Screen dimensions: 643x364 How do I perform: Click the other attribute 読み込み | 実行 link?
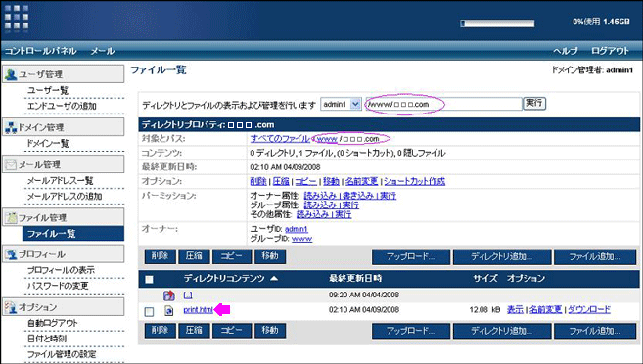click(324, 214)
